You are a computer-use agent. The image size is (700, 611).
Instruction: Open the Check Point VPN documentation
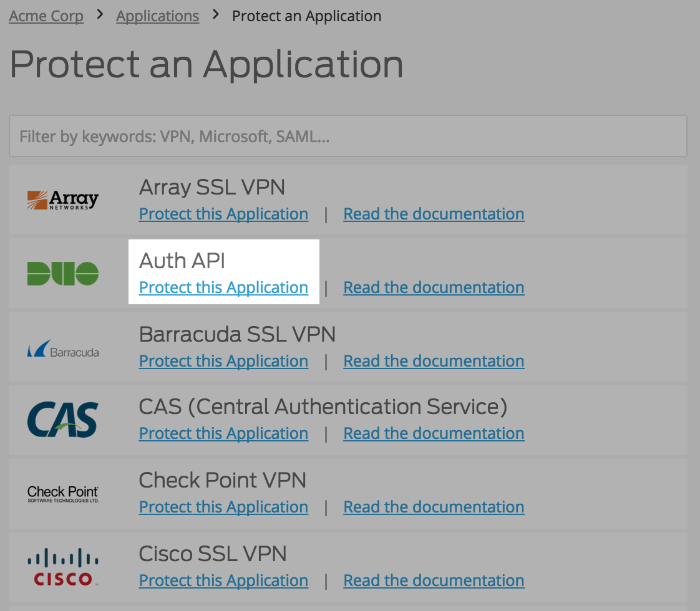click(x=434, y=507)
